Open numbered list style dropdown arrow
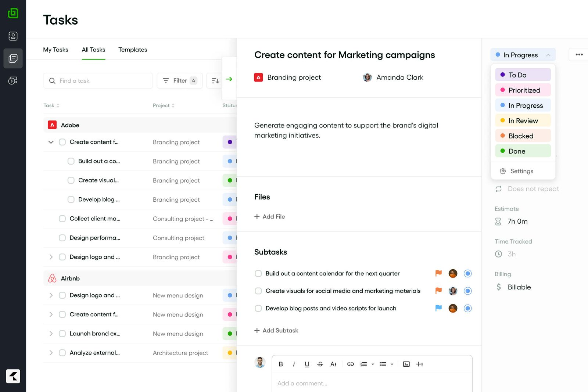The height and width of the screenshot is (392, 588). (373, 364)
